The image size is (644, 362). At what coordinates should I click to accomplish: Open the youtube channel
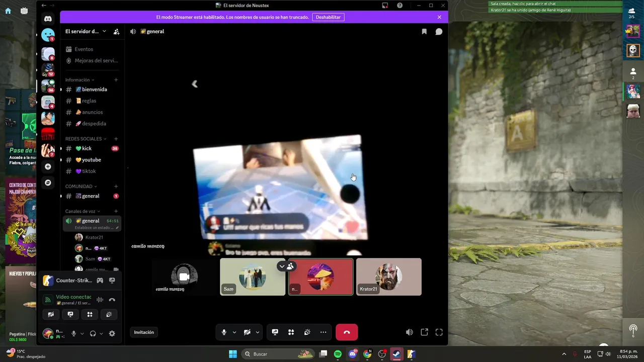(92, 160)
